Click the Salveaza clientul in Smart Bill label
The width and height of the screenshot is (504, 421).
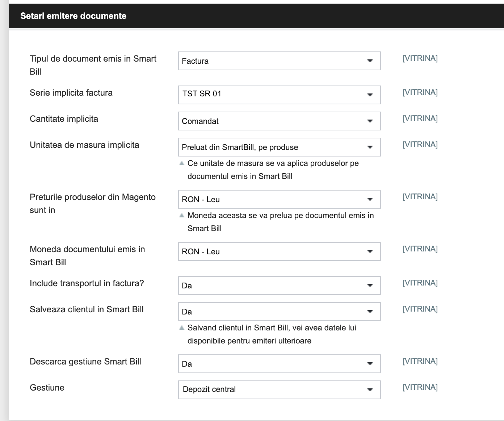[x=87, y=309]
